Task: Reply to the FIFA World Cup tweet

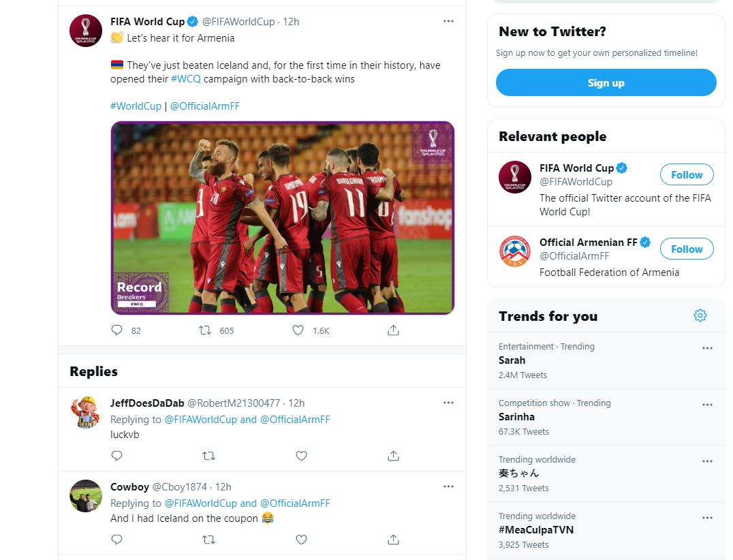Action: pyautogui.click(x=116, y=330)
